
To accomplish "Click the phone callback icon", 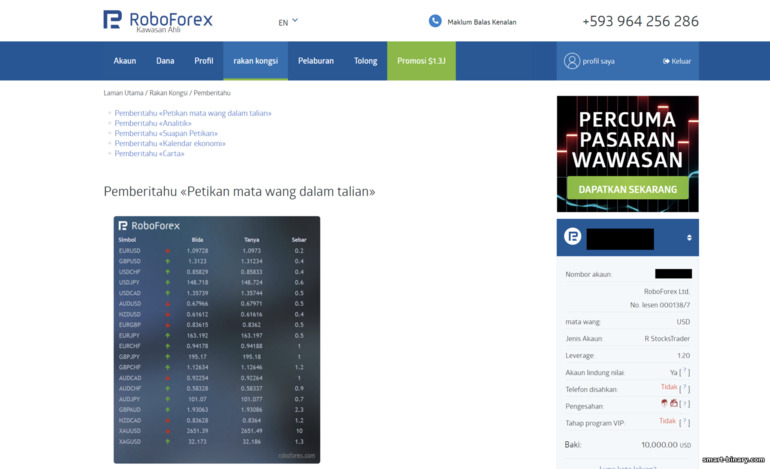I will click(x=435, y=21).
